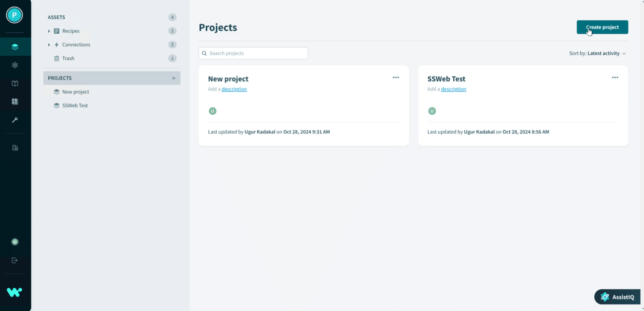644x311 pixels.
Task: Open the AssistIQ assistant panel
Action: (x=617, y=297)
